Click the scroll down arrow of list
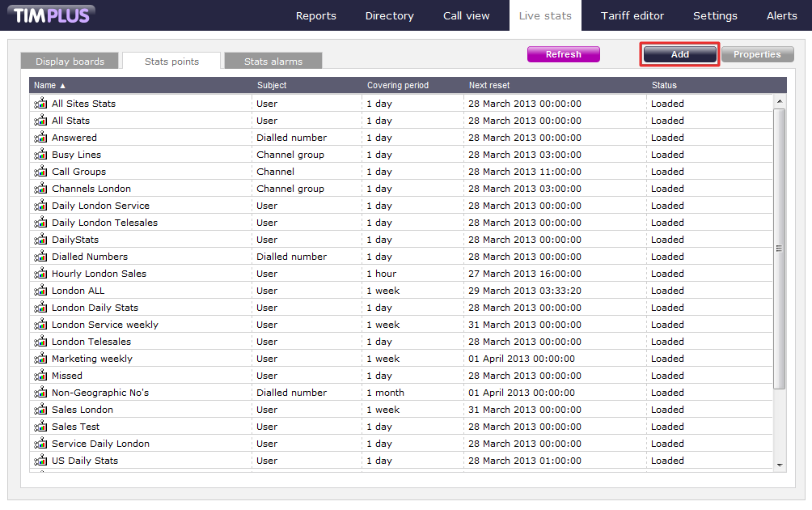This screenshot has height=510, width=812. (780, 465)
